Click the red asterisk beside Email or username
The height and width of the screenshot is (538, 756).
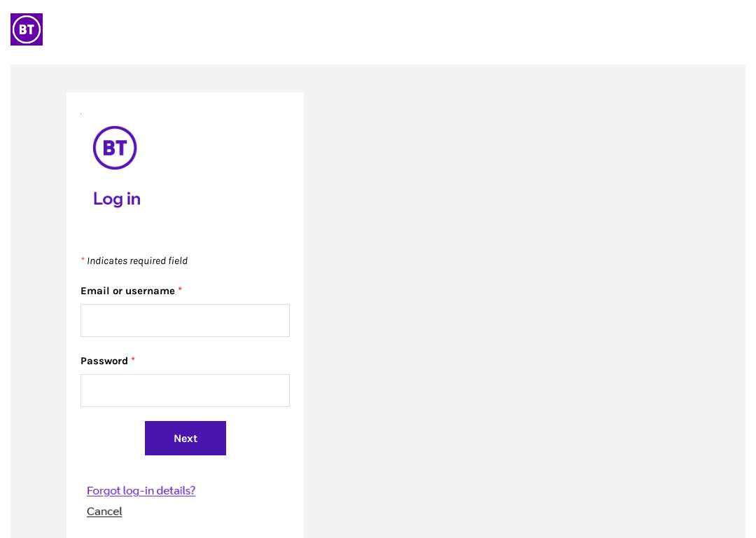click(x=180, y=289)
